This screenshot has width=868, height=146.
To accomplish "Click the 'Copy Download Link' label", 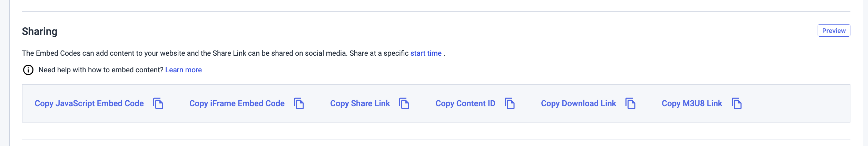I will pyautogui.click(x=578, y=103).
